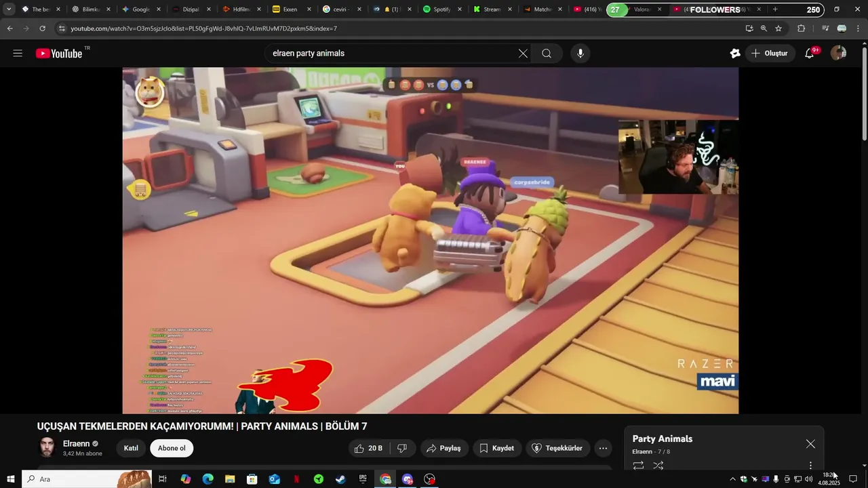Open Chrome three-dot menu
Viewport: 868px width, 488px height.
pyautogui.click(x=858, y=28)
